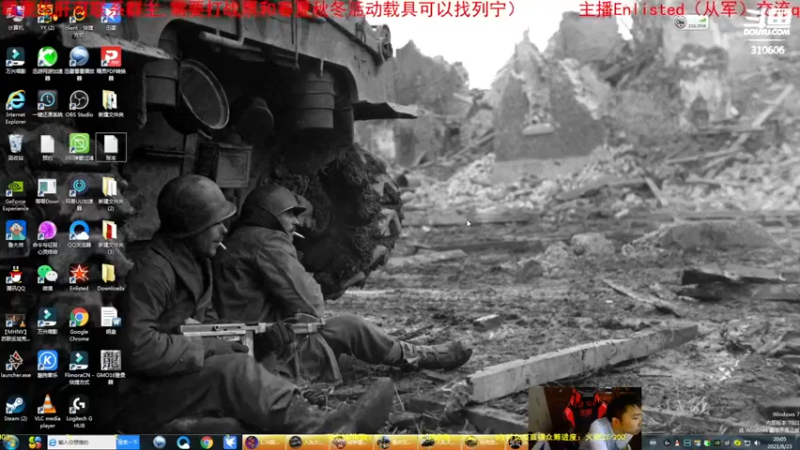This screenshot has width=800, height=450.
Task: Open QQ Browser from the taskbar
Action: tap(183, 442)
